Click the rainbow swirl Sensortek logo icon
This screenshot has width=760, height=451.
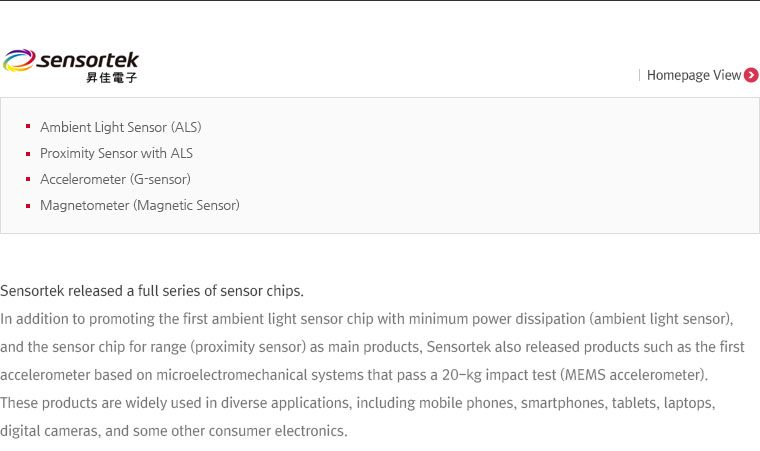click(19, 60)
